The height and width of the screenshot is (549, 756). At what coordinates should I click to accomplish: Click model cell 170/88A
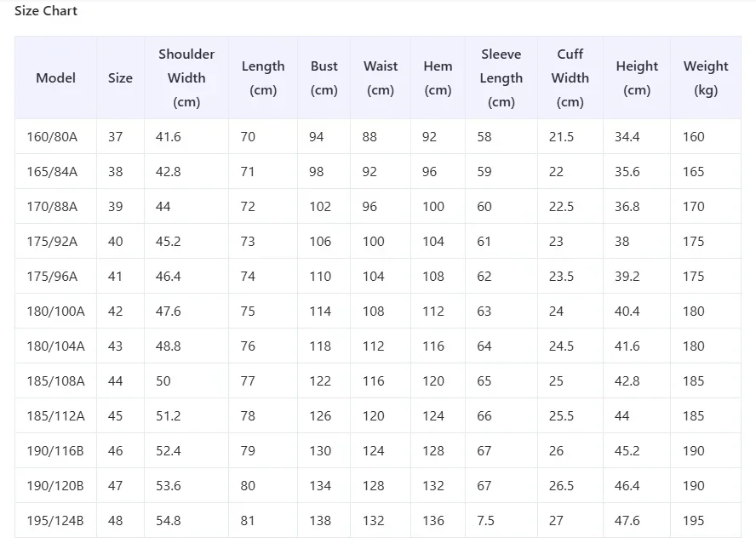52,206
